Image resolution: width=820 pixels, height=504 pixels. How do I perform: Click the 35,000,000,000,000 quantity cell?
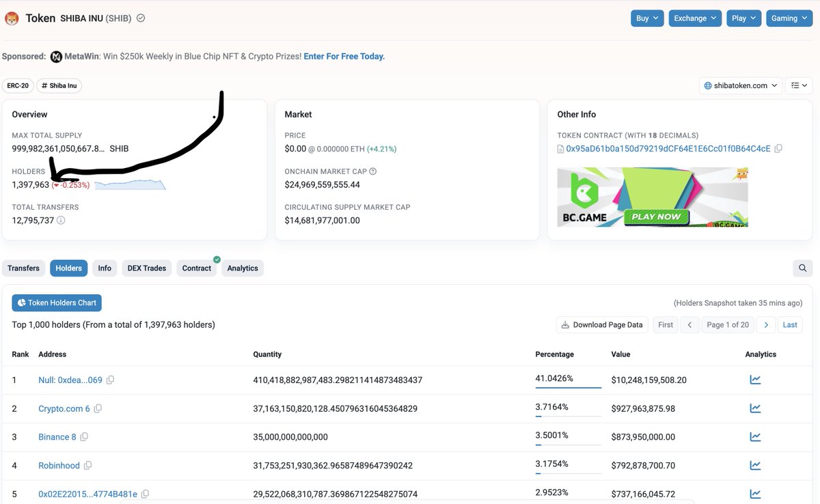pyautogui.click(x=290, y=437)
